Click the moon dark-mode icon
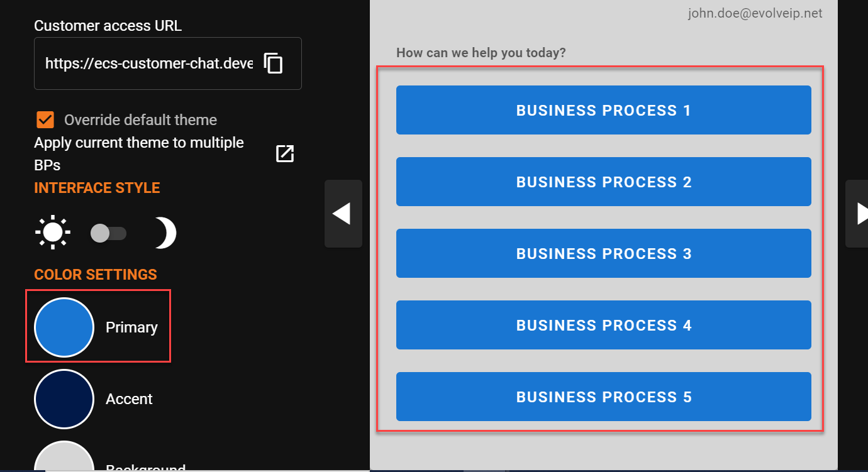The width and height of the screenshot is (868, 472). [165, 233]
